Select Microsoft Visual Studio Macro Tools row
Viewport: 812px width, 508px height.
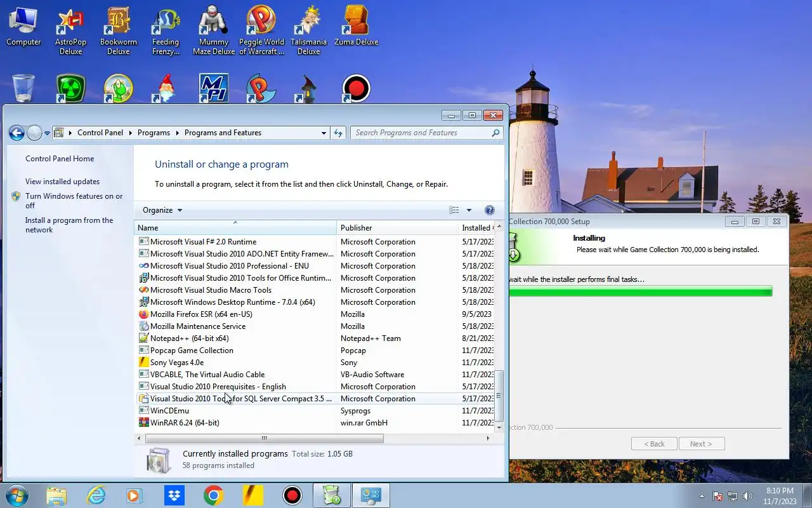[315, 290]
